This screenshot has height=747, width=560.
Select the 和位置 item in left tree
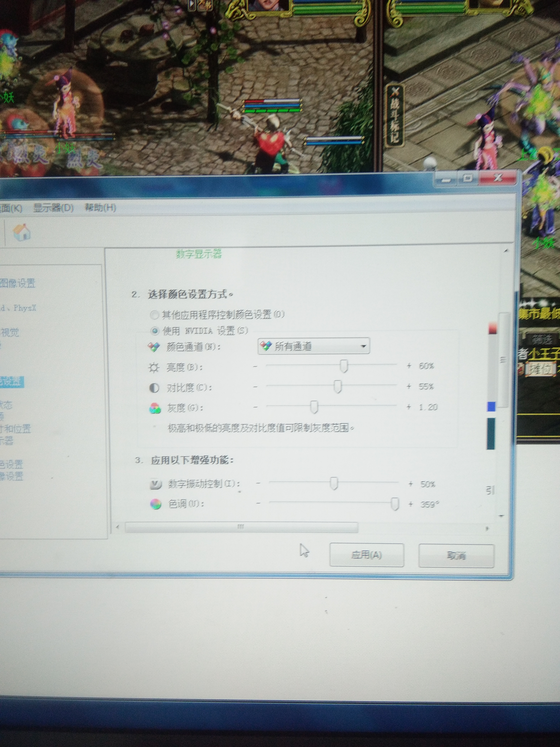tap(16, 429)
